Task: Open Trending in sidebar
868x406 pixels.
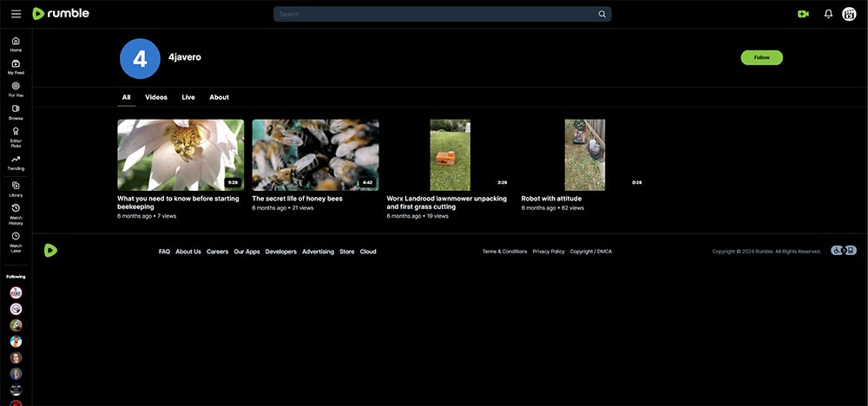Action: click(16, 162)
